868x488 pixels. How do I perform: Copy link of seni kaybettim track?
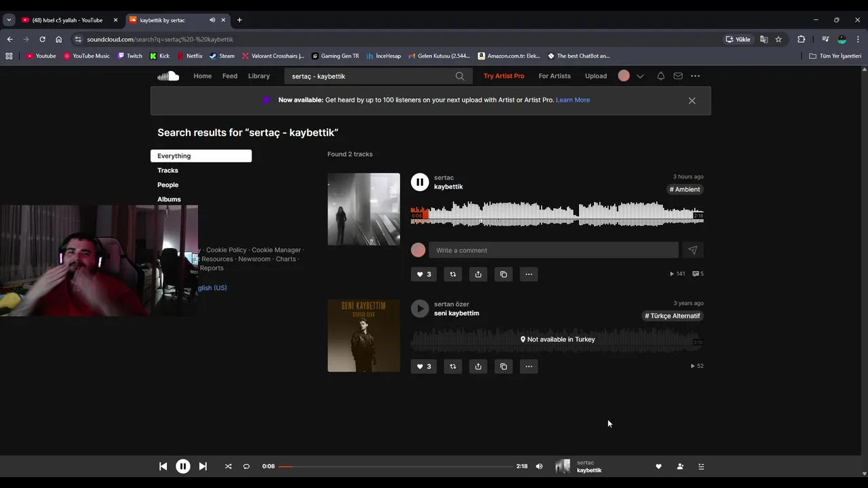coord(503,366)
